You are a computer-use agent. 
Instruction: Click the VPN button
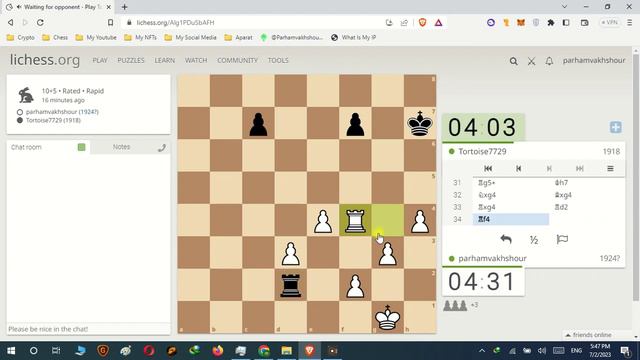609,22
